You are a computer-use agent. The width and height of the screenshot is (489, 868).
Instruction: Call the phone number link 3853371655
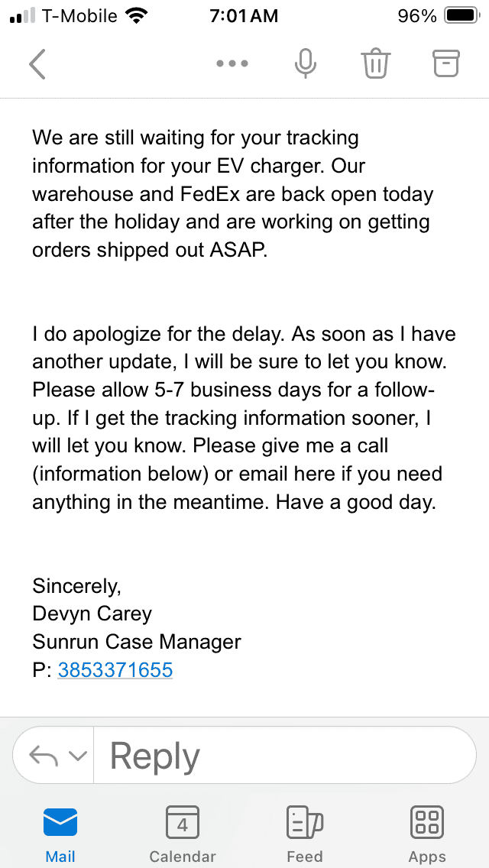115,670
